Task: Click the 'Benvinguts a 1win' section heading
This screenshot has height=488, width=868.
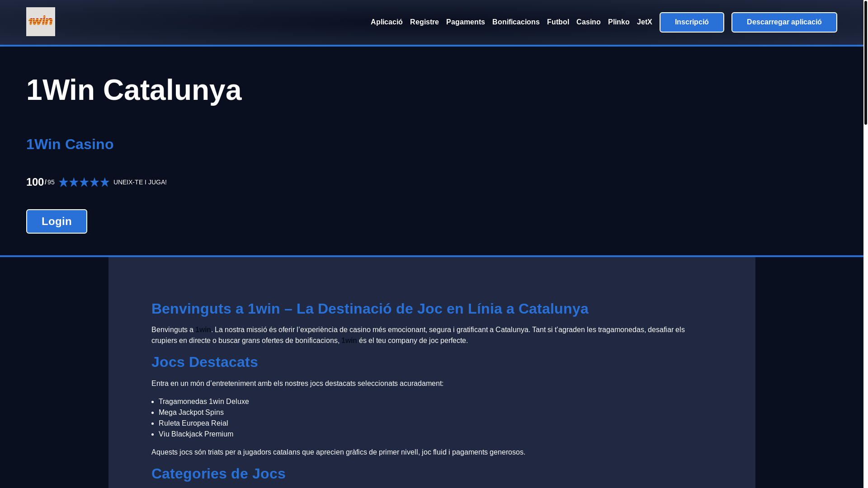Action: 370,309
